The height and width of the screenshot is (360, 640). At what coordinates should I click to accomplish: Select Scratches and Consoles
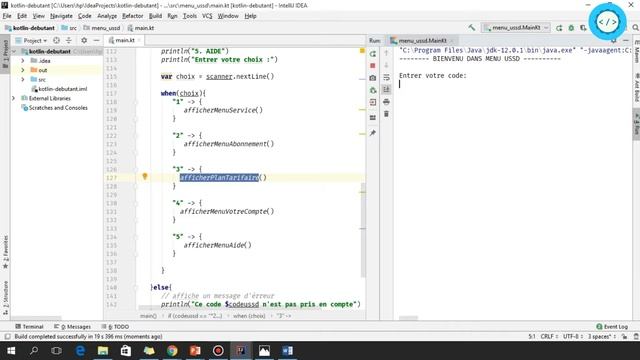pos(58,108)
